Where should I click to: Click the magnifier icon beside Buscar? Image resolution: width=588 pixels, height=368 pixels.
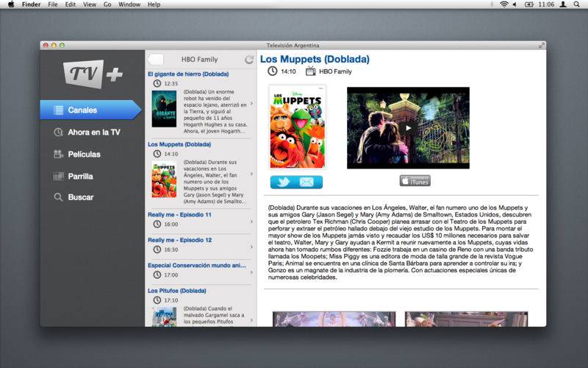pyautogui.click(x=58, y=197)
